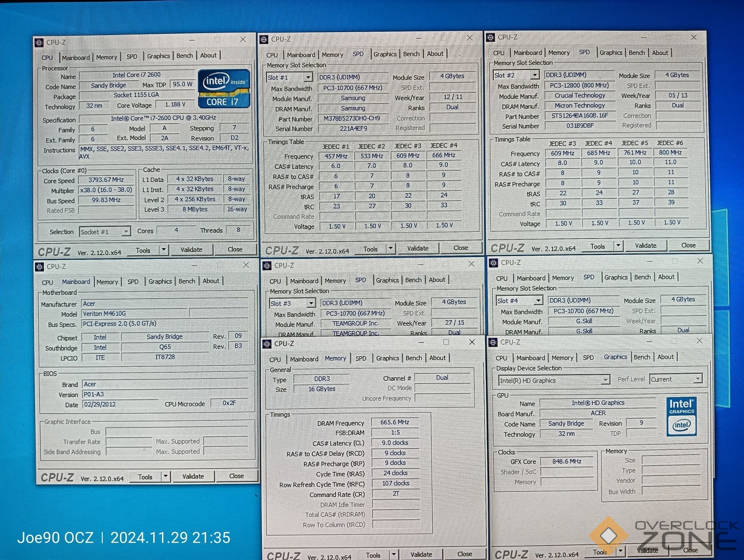Click the Part Number M378B5273DH0-CH9 field

coord(352,119)
